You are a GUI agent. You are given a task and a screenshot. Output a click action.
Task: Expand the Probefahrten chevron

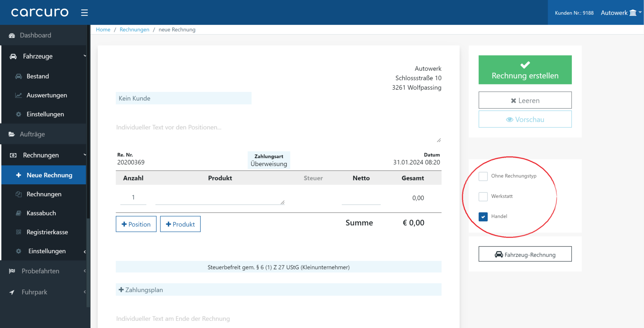click(85, 271)
